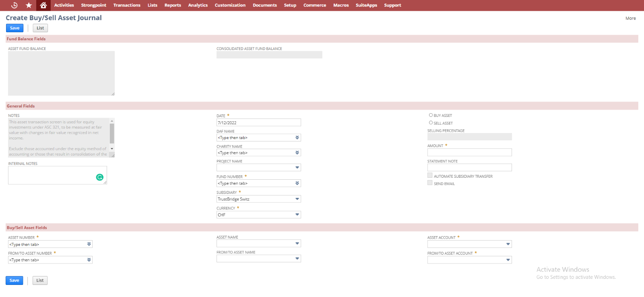The width and height of the screenshot is (644, 297).
Task: Select the Buy Asset radio button
Action: coord(431,115)
